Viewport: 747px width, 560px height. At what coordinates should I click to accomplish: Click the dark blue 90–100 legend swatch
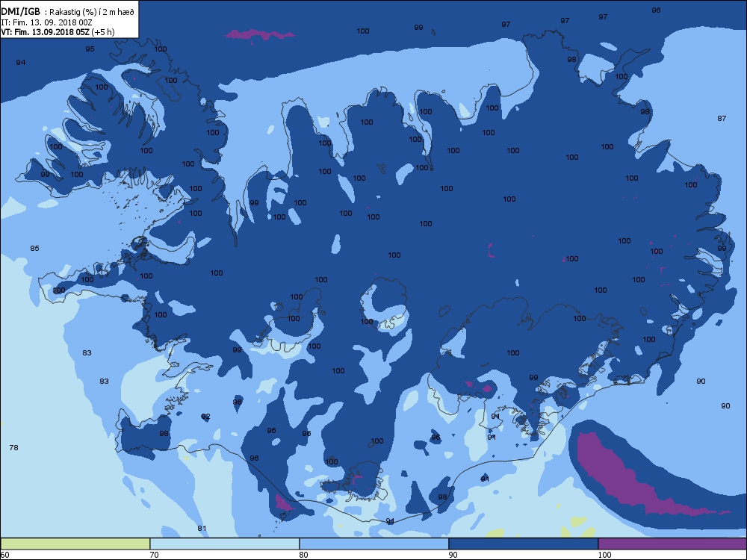click(523, 544)
